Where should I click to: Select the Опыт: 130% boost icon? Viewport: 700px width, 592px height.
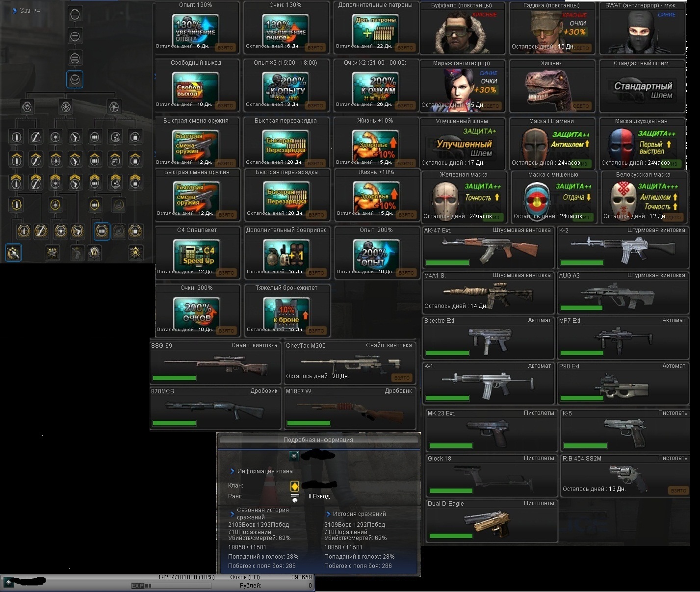coord(195,30)
